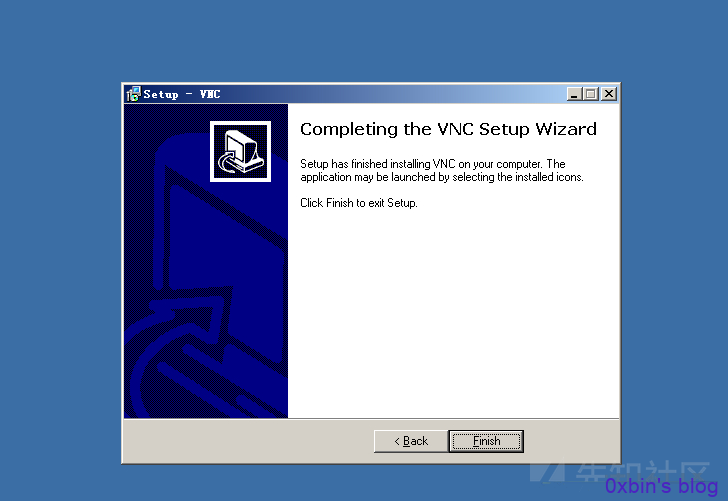Click the 0xbin's blog watermark text
The height and width of the screenshot is (501, 728).
coord(662,486)
